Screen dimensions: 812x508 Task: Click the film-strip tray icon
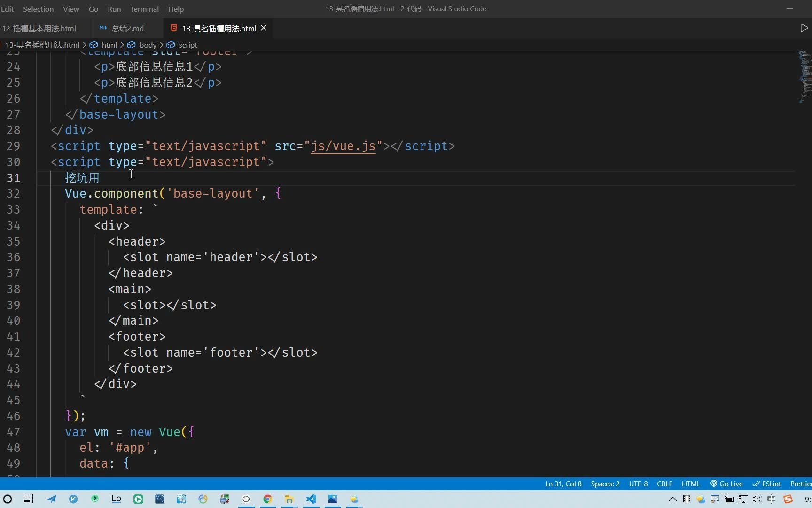point(687,499)
